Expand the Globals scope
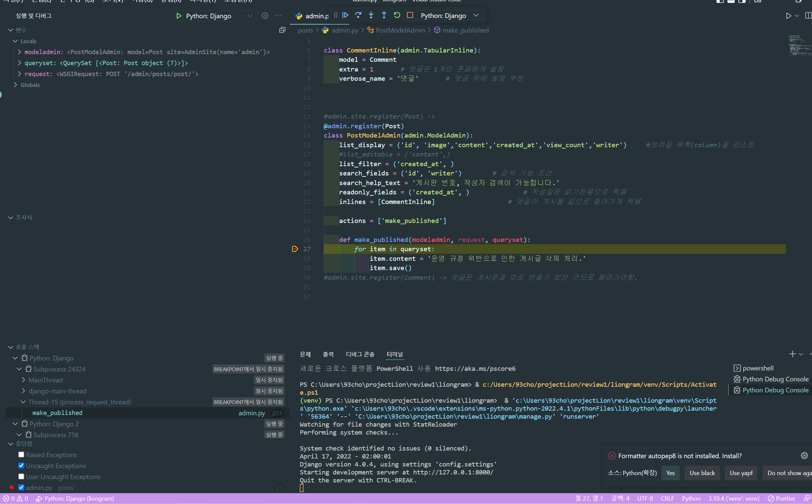Image resolution: width=812 pixels, height=504 pixels. click(x=15, y=85)
